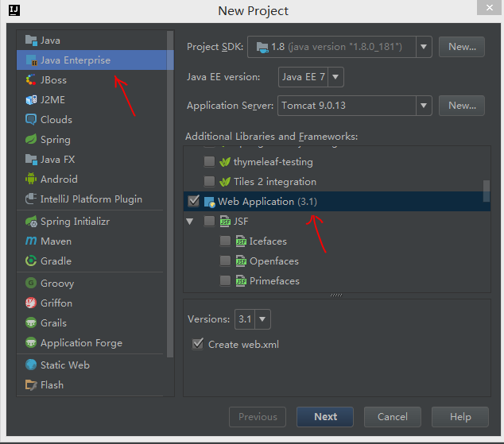504x444 pixels.
Task: Click the Static Web globe icon
Action: pyautogui.click(x=31, y=365)
